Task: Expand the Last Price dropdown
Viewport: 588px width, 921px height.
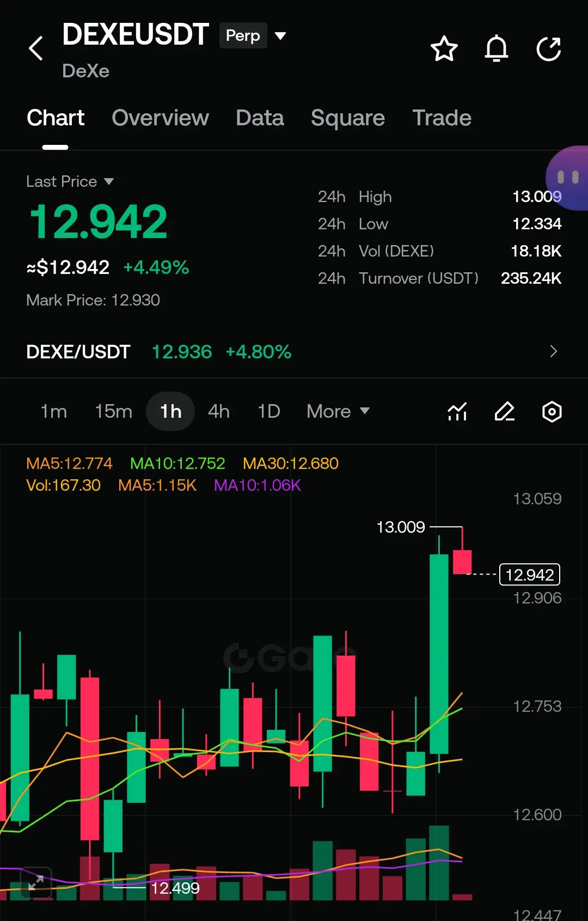Action: point(109,181)
